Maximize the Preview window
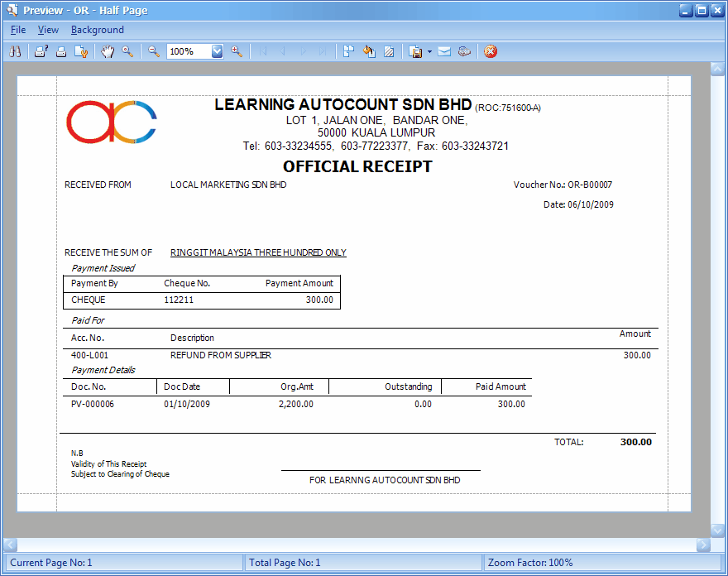Viewport: 728px width, 576px height. coord(702,10)
